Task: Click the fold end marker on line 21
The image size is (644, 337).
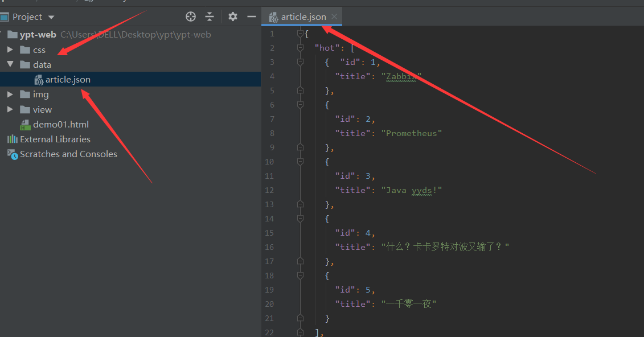Action: click(300, 318)
